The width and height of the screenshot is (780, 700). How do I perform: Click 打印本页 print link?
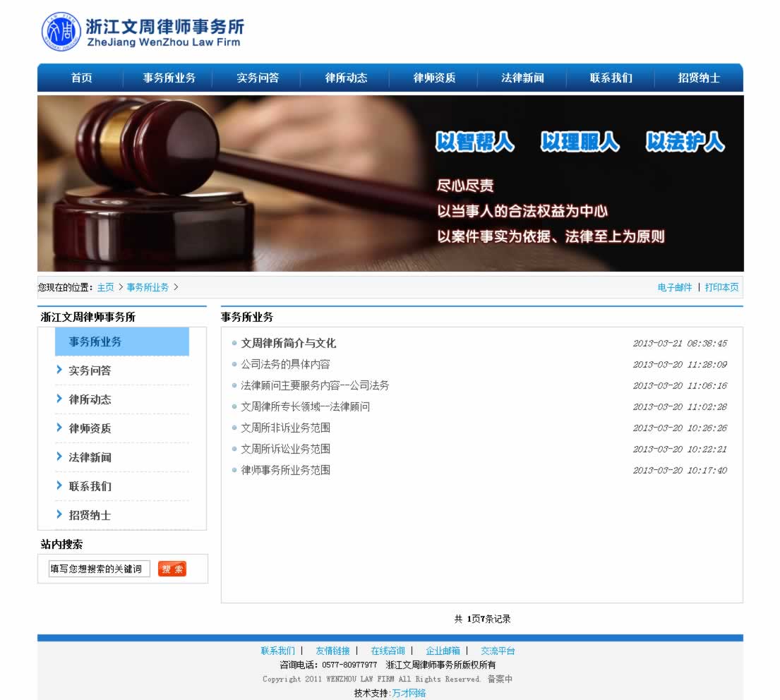721,287
